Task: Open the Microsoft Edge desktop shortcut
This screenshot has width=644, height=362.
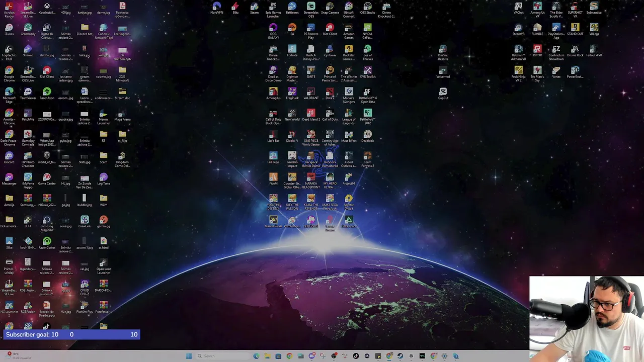Action: click(9, 95)
